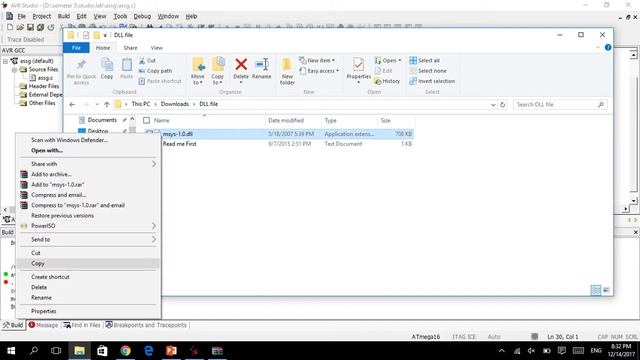Click History in ribbon Open group

tap(387, 81)
